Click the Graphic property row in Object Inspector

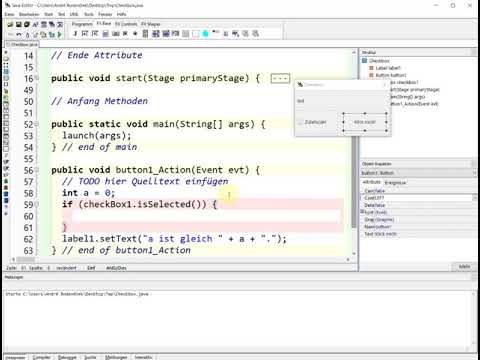(x=419, y=220)
